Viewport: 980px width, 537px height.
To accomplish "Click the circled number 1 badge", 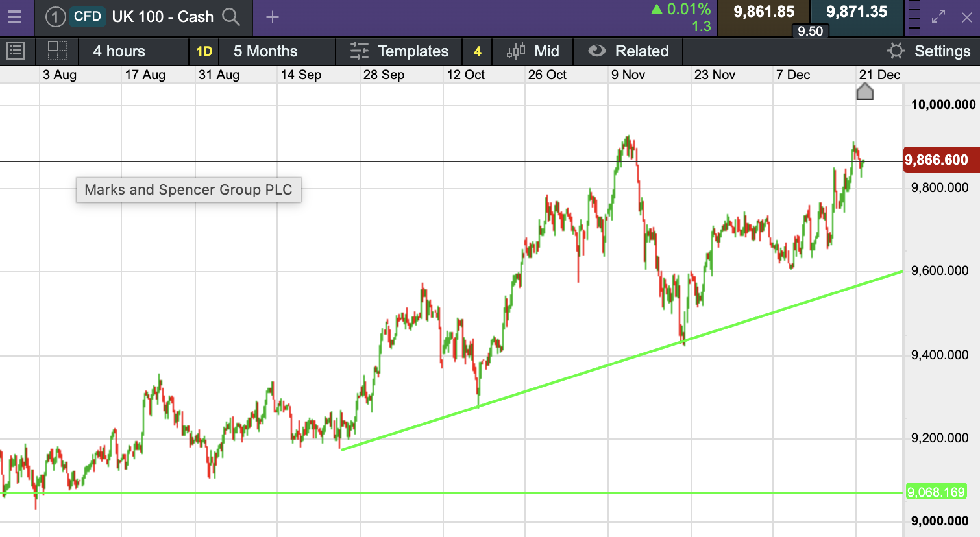I will [x=56, y=17].
